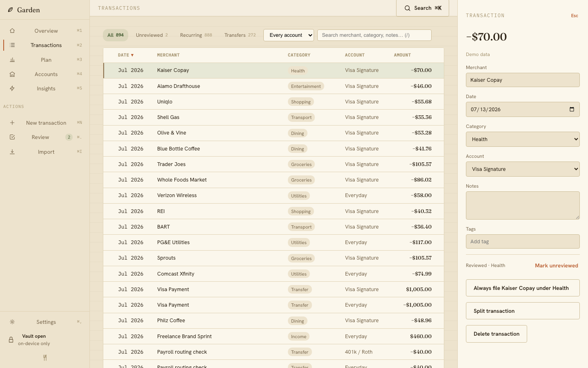Select the Comcast Xfinity transaction
Viewport: 588px width, 368px height.
(x=274, y=274)
